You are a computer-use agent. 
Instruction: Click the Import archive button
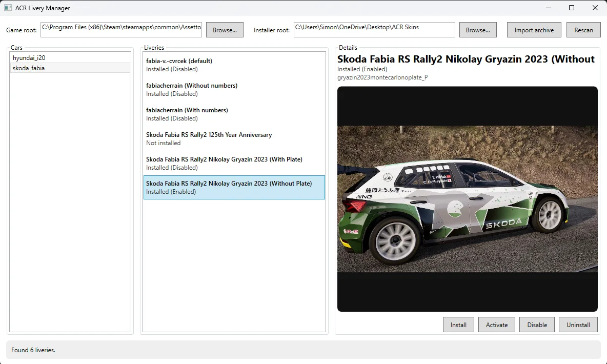534,30
